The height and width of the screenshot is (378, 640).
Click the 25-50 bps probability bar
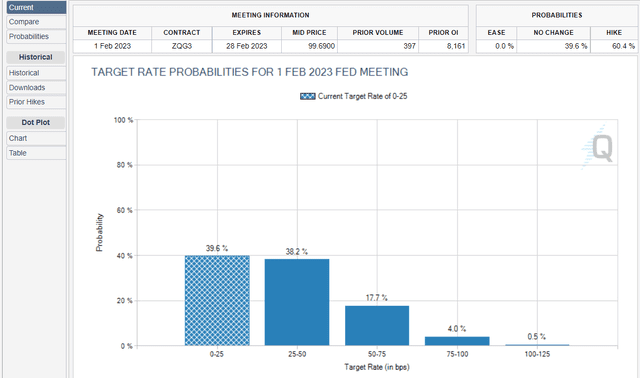pyautogui.click(x=297, y=302)
